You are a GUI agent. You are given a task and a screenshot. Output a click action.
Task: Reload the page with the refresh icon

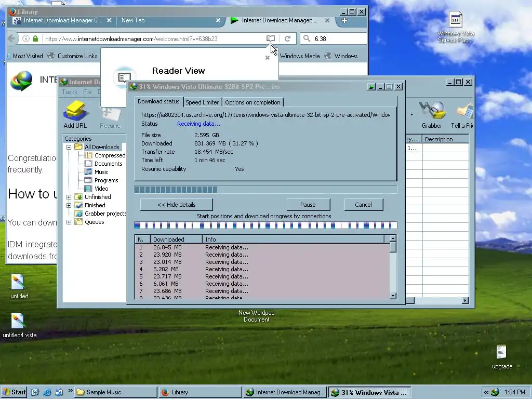click(287, 38)
